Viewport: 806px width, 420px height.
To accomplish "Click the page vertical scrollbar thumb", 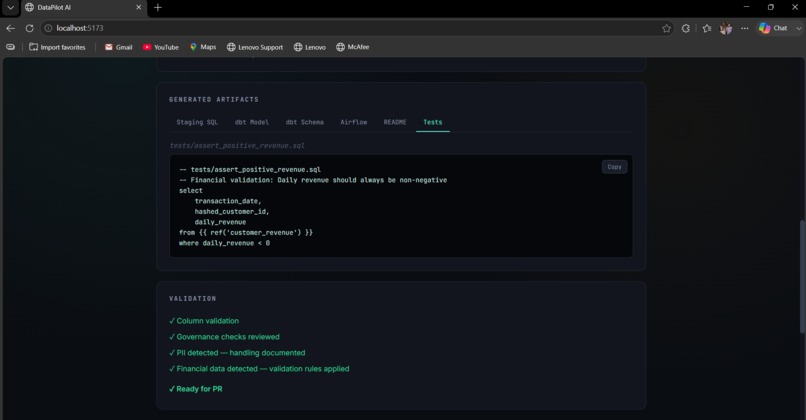I will (x=802, y=277).
